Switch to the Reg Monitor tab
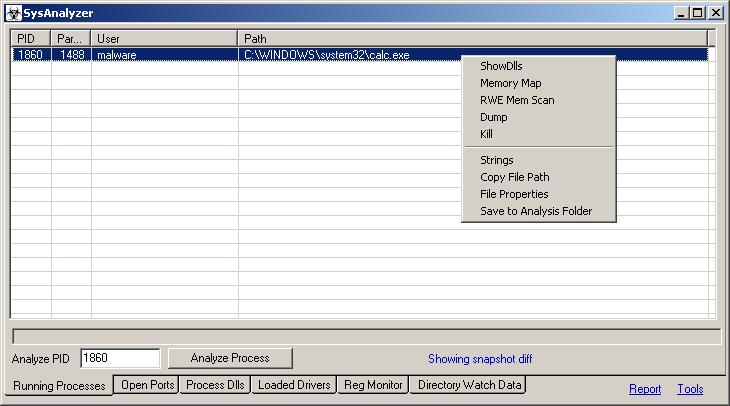Screen dimensions: 730x406 tap(373, 385)
